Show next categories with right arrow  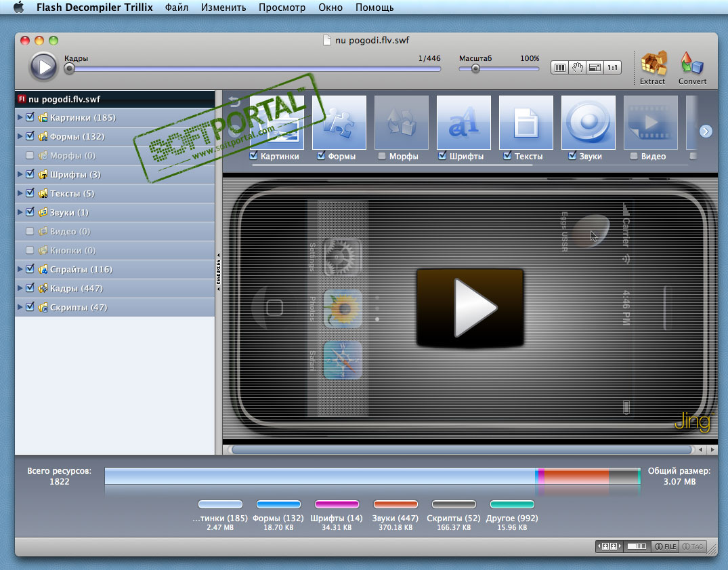pyautogui.click(x=706, y=131)
